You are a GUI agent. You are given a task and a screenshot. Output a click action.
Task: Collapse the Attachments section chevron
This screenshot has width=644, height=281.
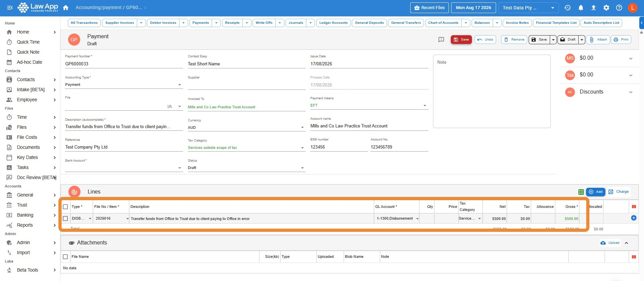pyautogui.click(x=626, y=243)
